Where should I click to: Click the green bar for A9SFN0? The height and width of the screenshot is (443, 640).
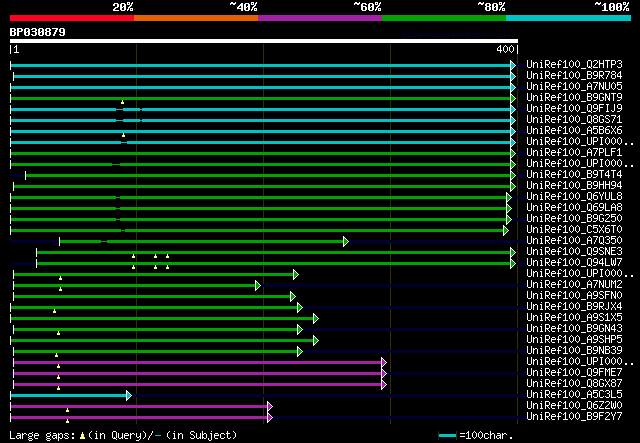(152, 296)
